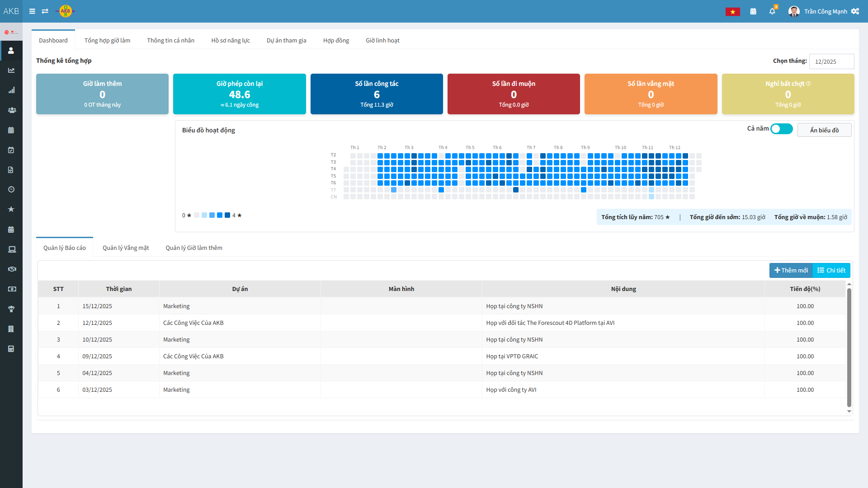Open the team members icon in the sidebar
Viewport: 868px width, 488px height.
[11, 110]
